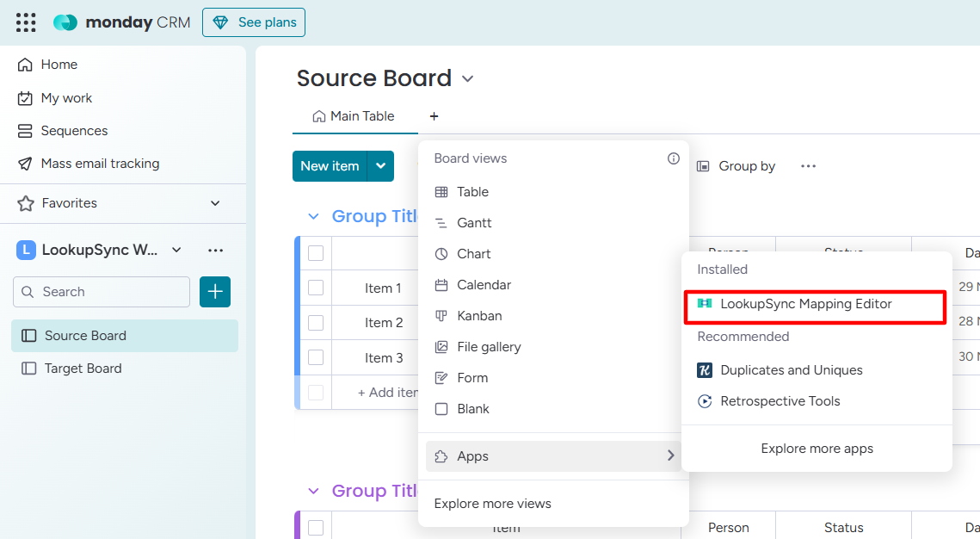Click the LookupSync Mapping Editor app icon
This screenshot has height=539, width=980.
tap(705, 303)
